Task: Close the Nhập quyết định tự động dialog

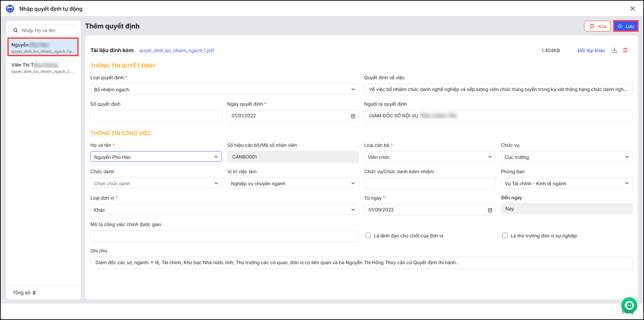Action: point(632,9)
